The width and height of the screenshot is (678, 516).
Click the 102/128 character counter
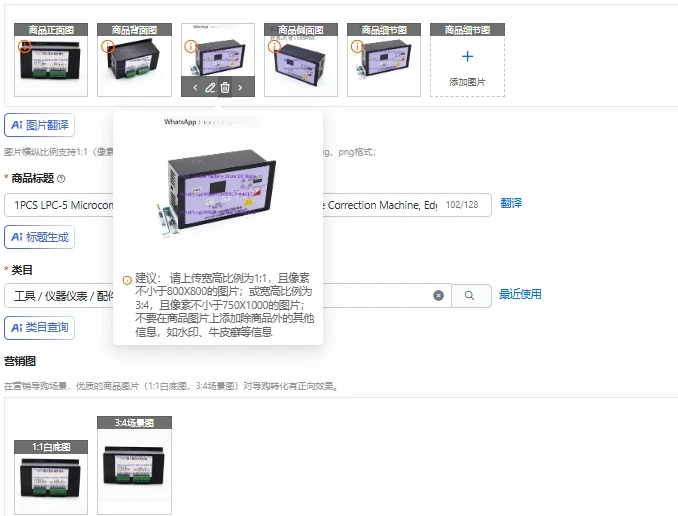pyautogui.click(x=462, y=205)
